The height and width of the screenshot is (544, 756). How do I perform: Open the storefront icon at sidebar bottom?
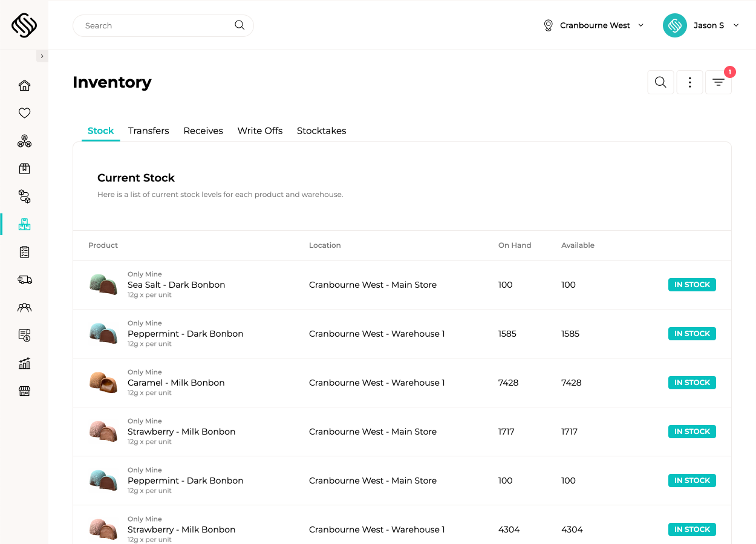24,391
